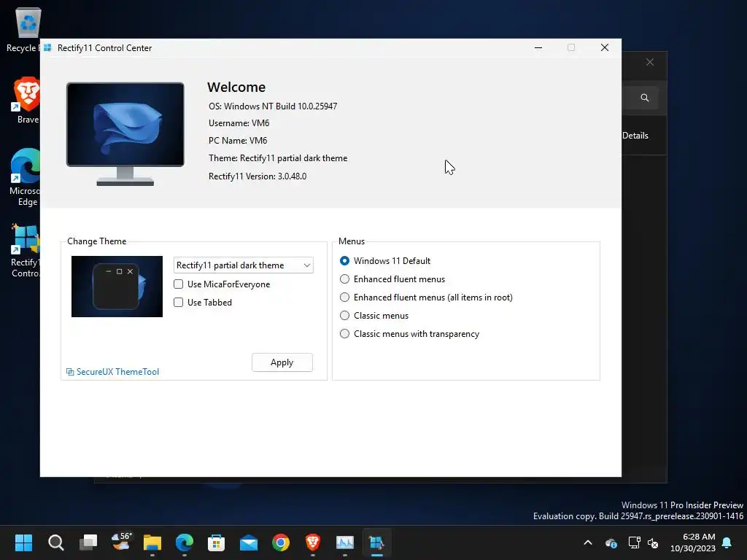Open the weather widget showing 56°

tap(120, 542)
